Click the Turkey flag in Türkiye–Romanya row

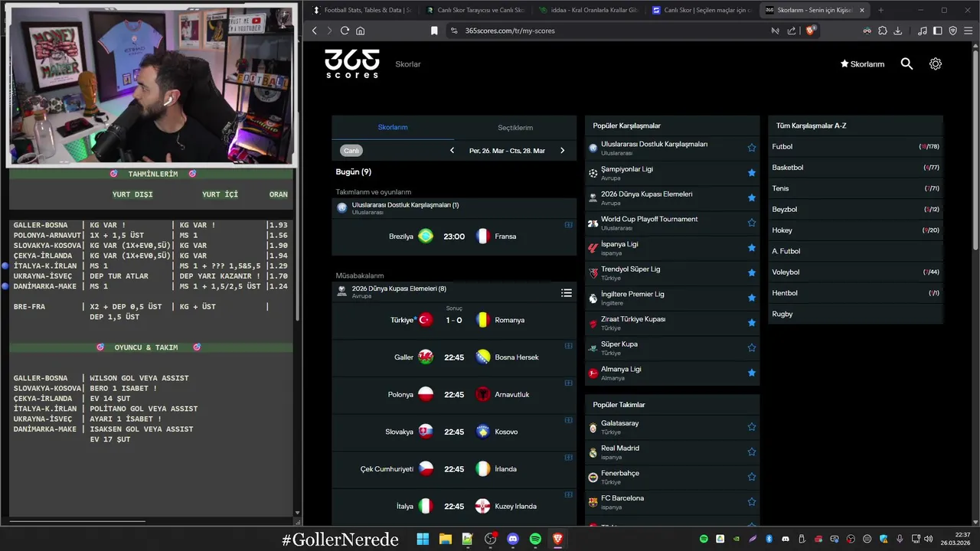[426, 320]
